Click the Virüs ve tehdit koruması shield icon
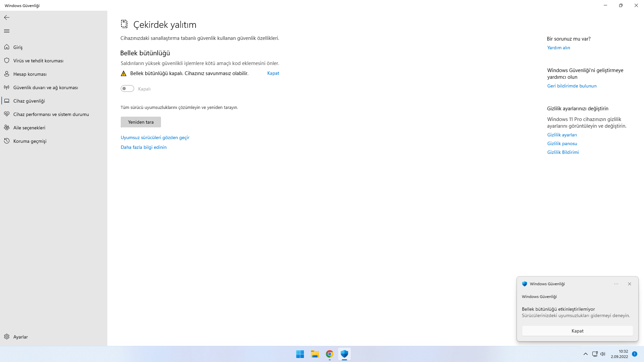644x362 pixels. [7, 61]
